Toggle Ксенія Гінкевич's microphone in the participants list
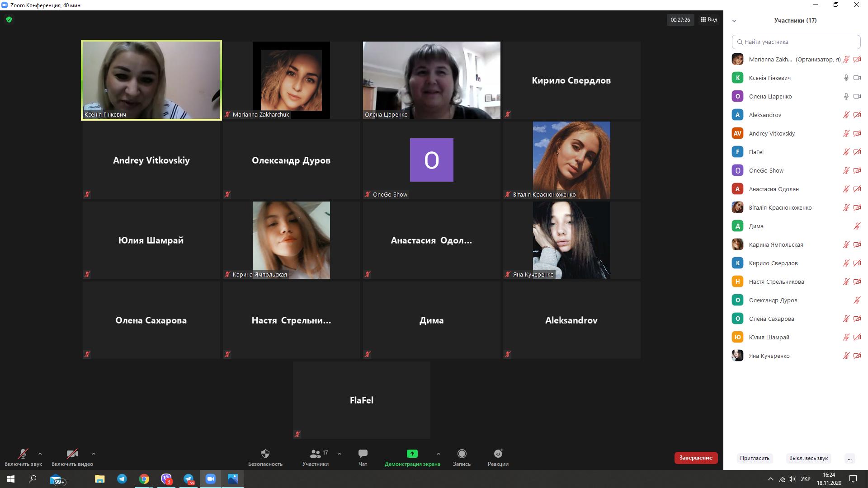 (x=846, y=78)
